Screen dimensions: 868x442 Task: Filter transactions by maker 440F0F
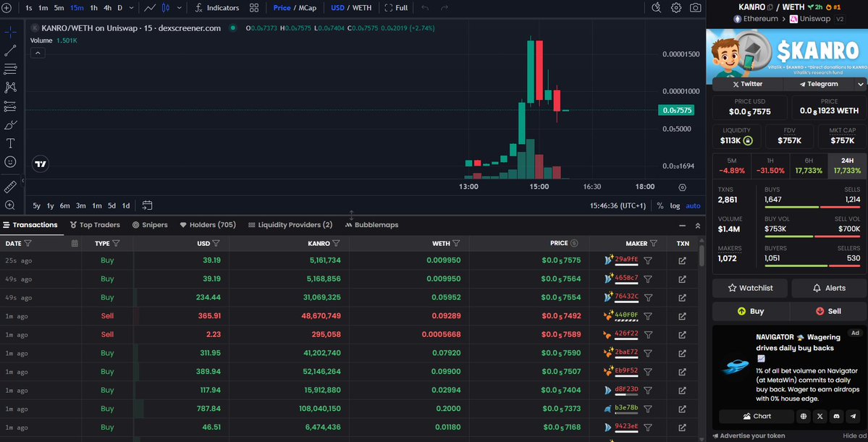pyautogui.click(x=648, y=316)
